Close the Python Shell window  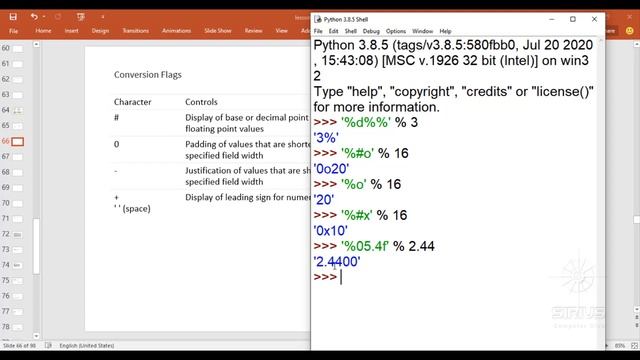click(x=594, y=19)
